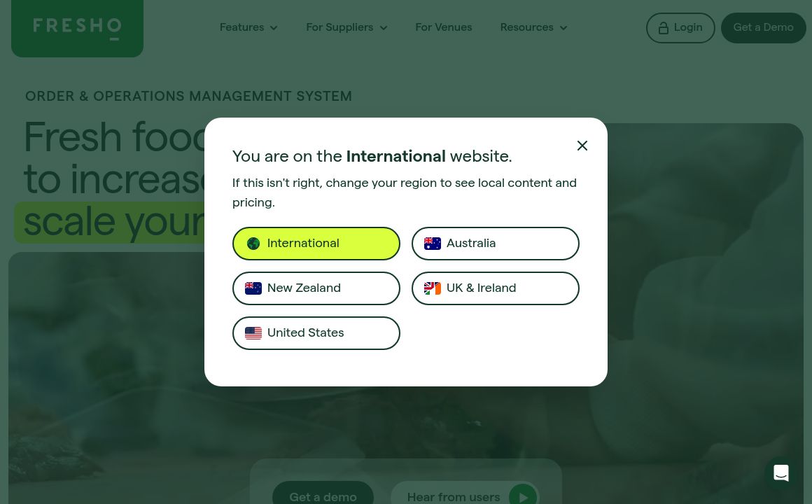Click the United States flag icon
Image resolution: width=812 pixels, height=504 pixels.
[253, 333]
